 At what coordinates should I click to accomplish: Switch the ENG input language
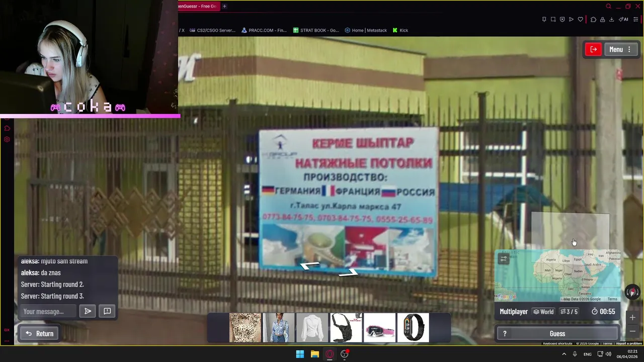(587, 354)
